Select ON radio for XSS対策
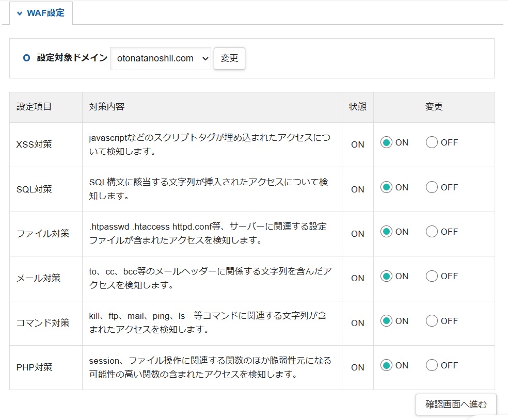The width and height of the screenshot is (508, 420). pos(386,143)
